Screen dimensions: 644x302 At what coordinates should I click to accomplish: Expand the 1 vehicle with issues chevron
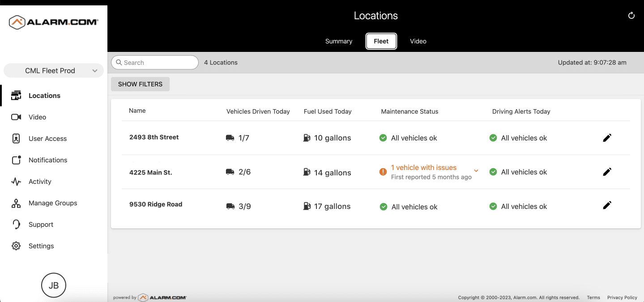pos(476,171)
